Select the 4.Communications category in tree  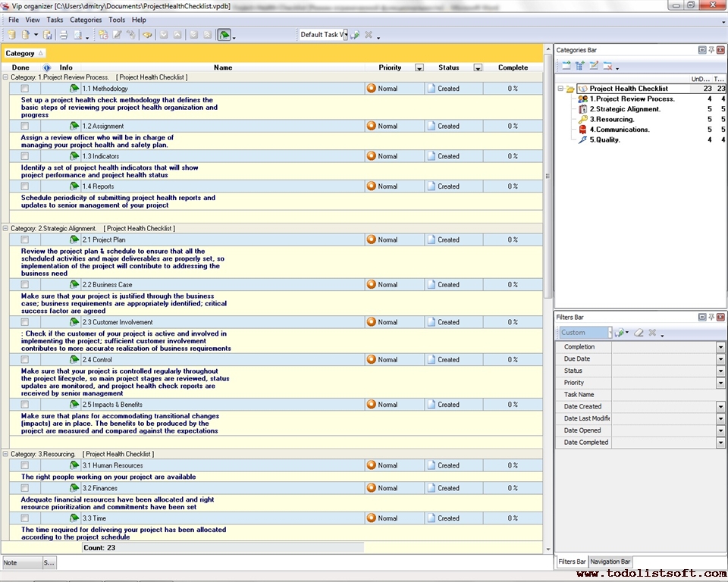pos(620,130)
